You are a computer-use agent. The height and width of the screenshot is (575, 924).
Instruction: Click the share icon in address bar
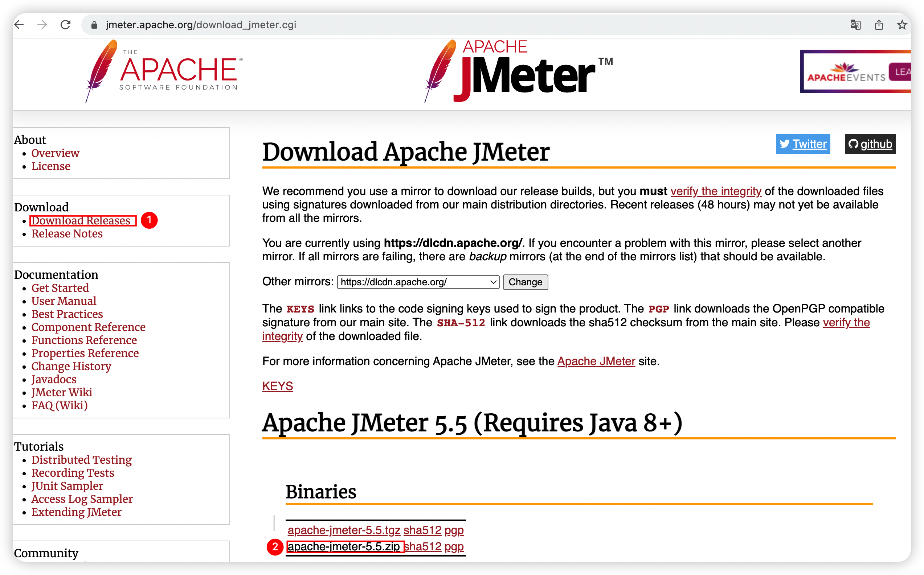[878, 25]
